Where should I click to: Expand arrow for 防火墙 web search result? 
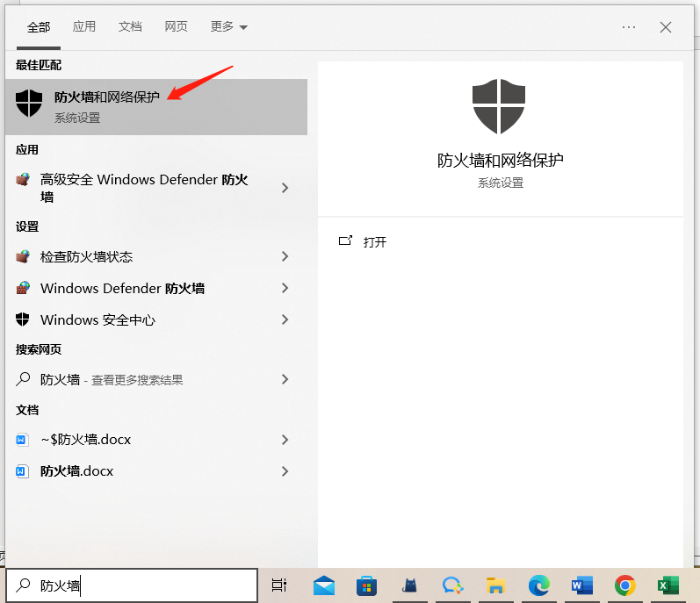(x=285, y=379)
